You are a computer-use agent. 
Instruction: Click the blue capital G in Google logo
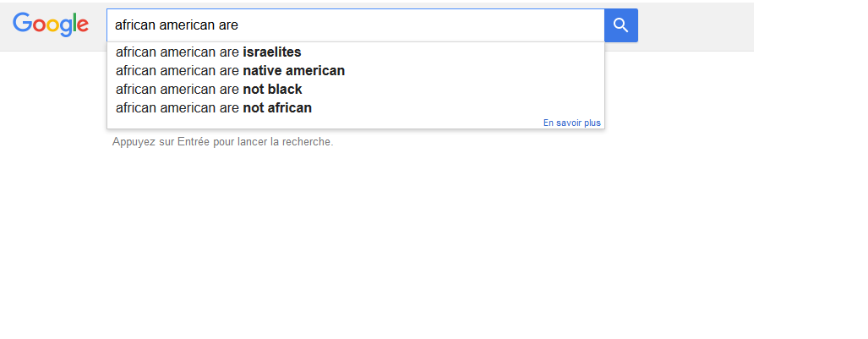[22, 23]
